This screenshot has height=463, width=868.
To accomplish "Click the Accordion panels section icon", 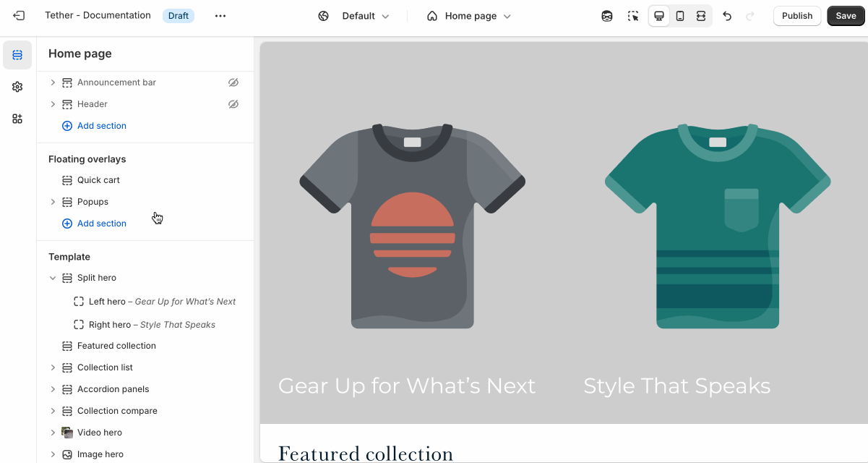I will tap(67, 389).
